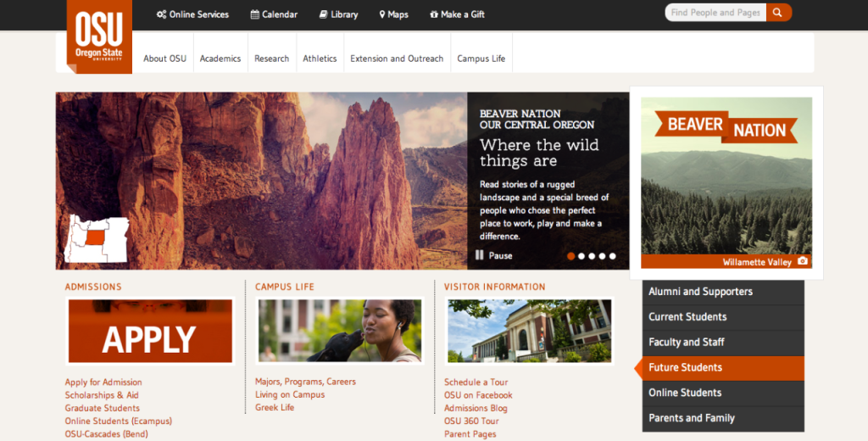This screenshot has width=868, height=441.
Task: Open the Graduate Students link
Action: click(103, 408)
